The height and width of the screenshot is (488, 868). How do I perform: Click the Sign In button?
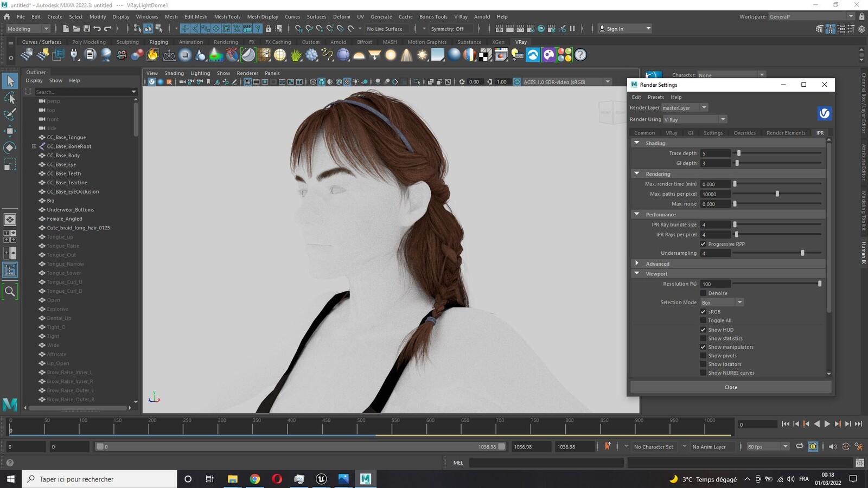point(624,29)
